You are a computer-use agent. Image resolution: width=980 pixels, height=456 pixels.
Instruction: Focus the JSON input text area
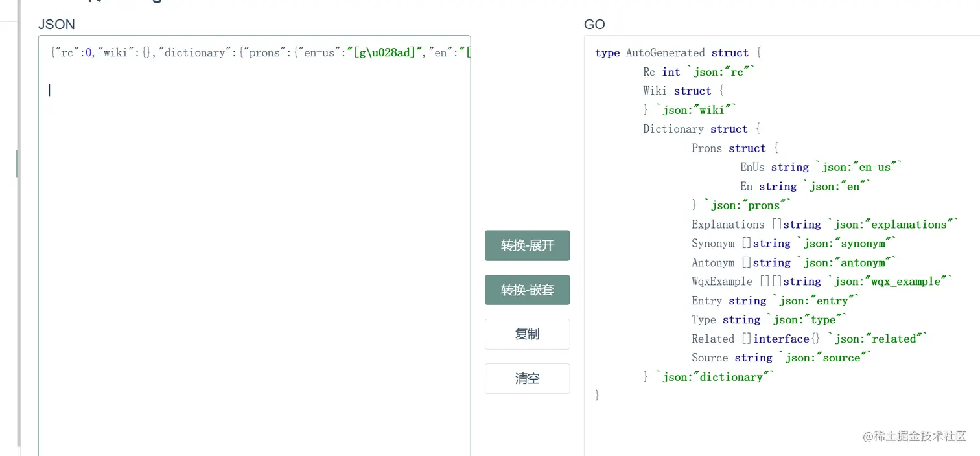(255, 245)
